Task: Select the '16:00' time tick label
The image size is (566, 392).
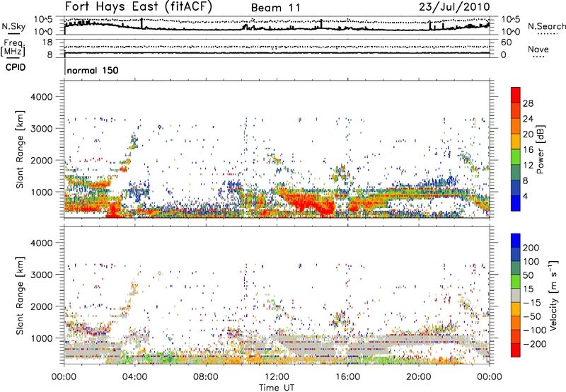Action: pyautogui.click(x=347, y=377)
